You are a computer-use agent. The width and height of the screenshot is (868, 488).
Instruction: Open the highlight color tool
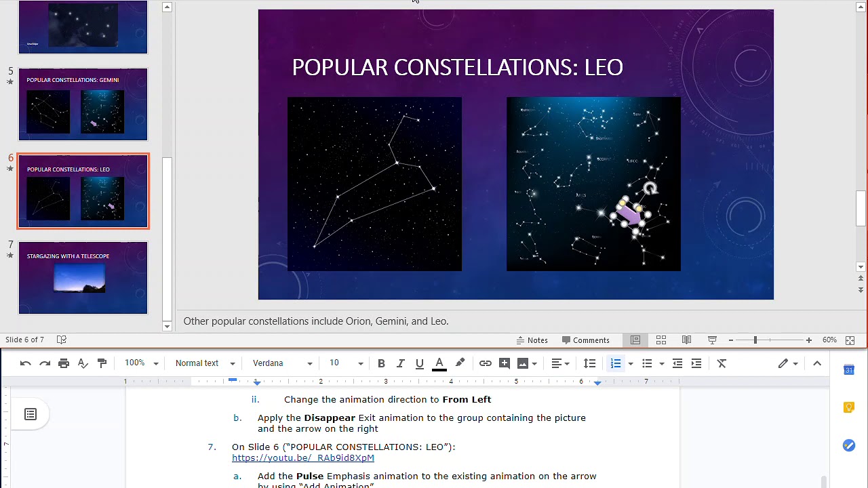pyautogui.click(x=460, y=363)
